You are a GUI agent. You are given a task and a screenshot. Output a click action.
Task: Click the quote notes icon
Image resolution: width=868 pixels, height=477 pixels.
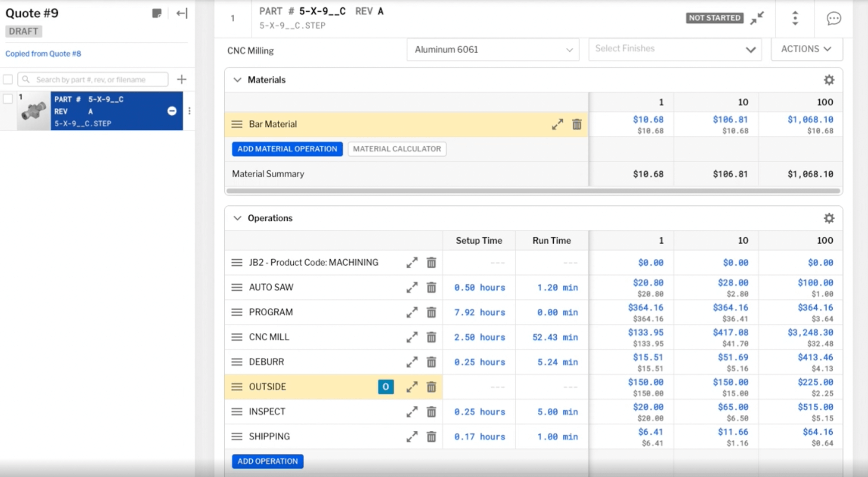pos(157,13)
